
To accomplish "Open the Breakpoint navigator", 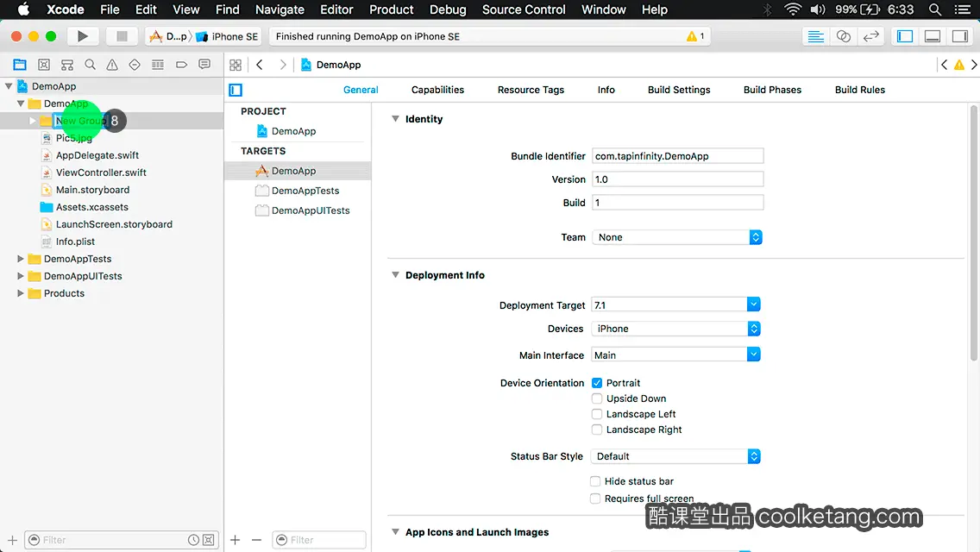I will click(181, 65).
